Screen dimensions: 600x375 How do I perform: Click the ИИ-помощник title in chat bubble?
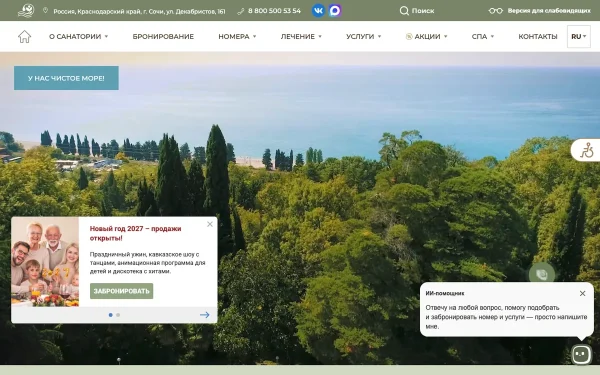pyautogui.click(x=445, y=293)
